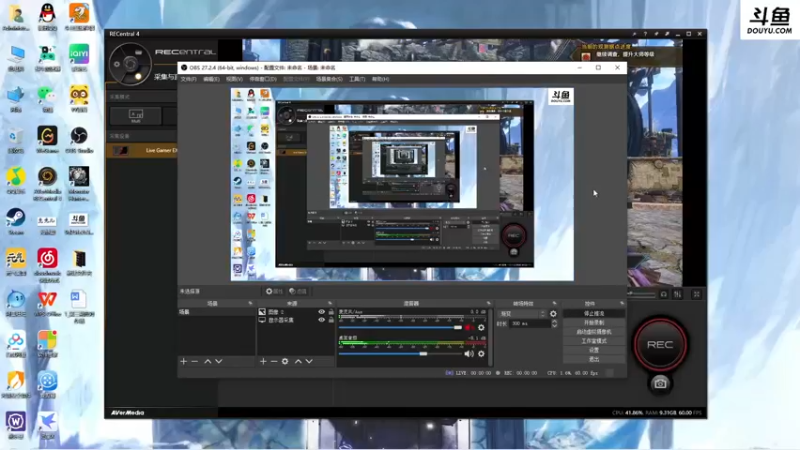800x450 pixels.
Task: Click the 属性 properties button above docks
Action: (274, 291)
